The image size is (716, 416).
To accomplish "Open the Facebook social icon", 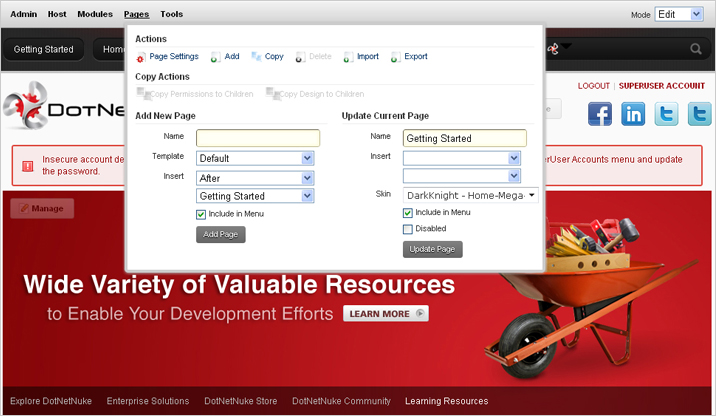I will click(x=599, y=114).
